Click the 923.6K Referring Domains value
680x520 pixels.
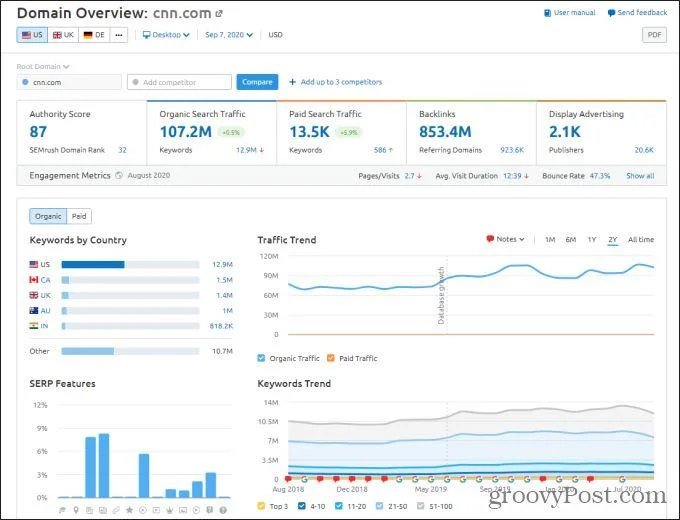(512, 150)
